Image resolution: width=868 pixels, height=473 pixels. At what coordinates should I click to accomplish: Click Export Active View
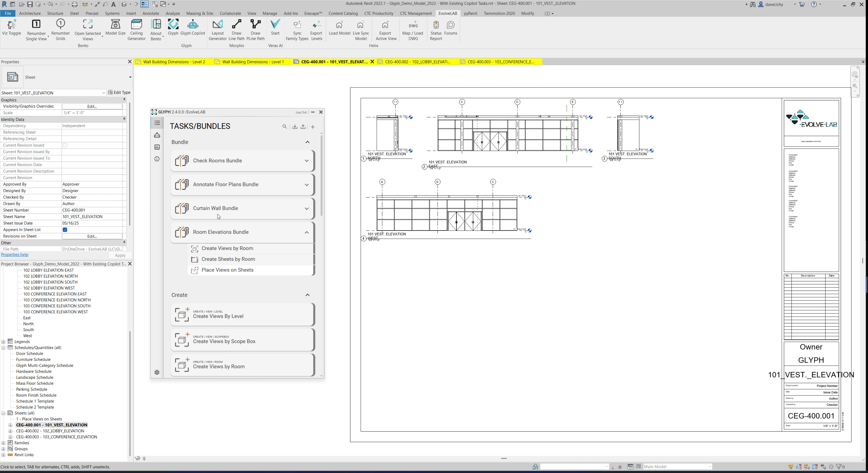pos(386,30)
